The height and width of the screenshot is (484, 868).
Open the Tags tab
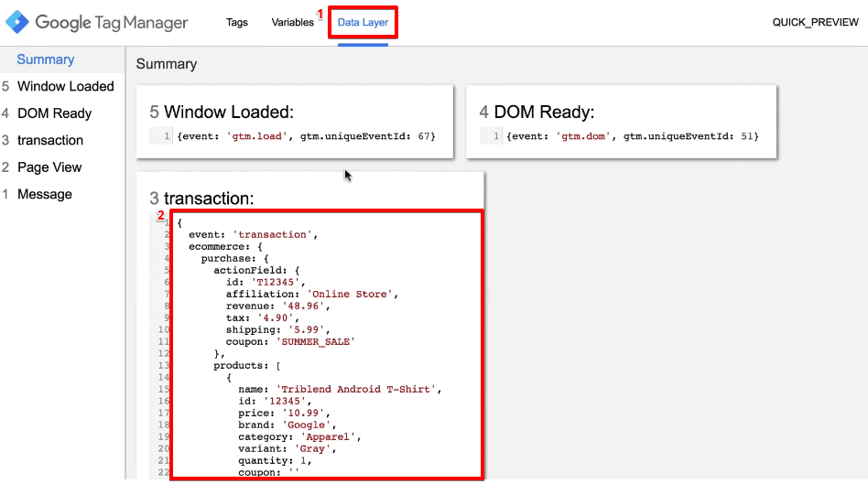tap(236, 23)
